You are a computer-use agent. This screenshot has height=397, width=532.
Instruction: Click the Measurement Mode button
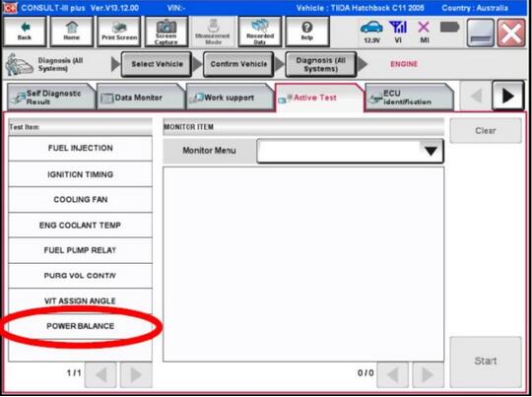(213, 32)
